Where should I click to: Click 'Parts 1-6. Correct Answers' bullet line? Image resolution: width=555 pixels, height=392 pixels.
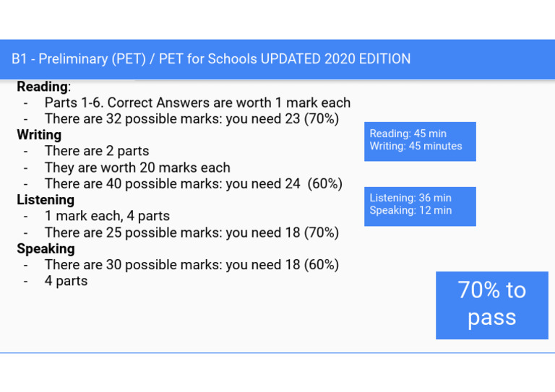click(197, 103)
